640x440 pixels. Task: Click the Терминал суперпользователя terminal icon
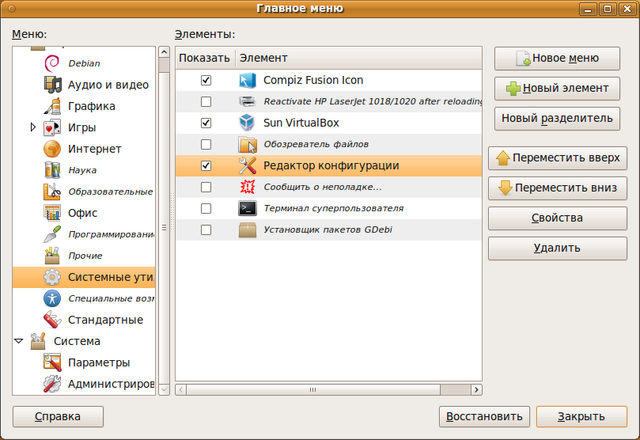[x=248, y=209]
